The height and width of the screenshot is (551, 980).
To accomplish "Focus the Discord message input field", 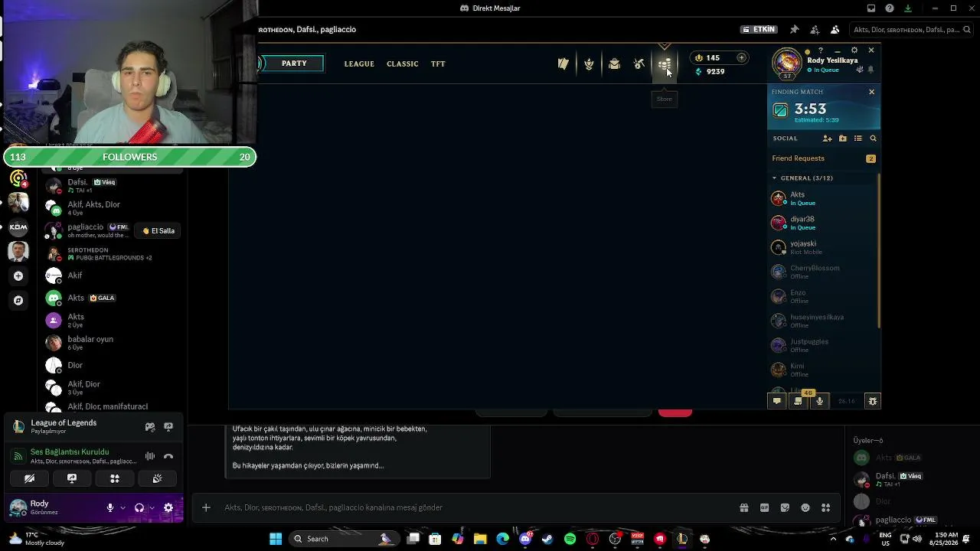I will (475, 507).
